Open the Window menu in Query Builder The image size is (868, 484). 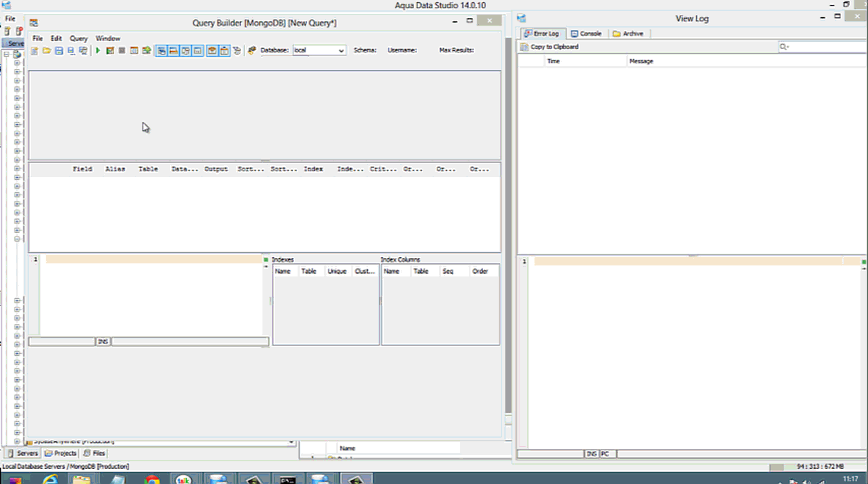(x=107, y=39)
